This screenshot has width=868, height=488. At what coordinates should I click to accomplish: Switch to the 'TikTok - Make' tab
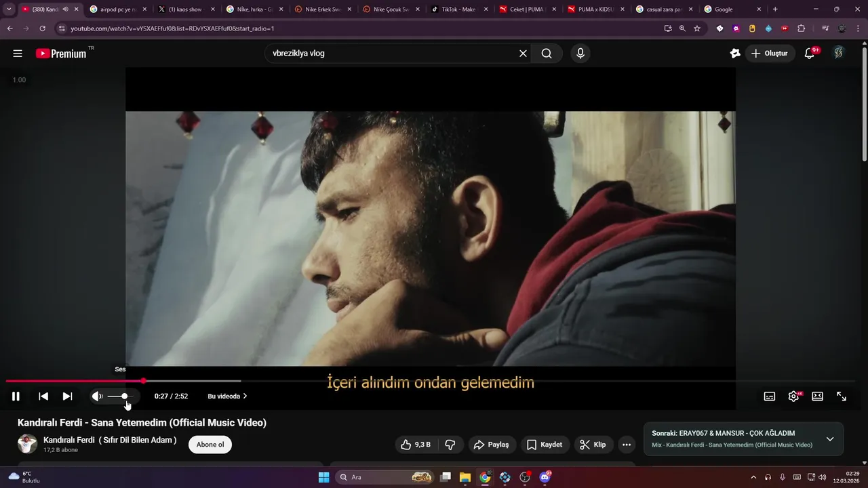point(458,9)
